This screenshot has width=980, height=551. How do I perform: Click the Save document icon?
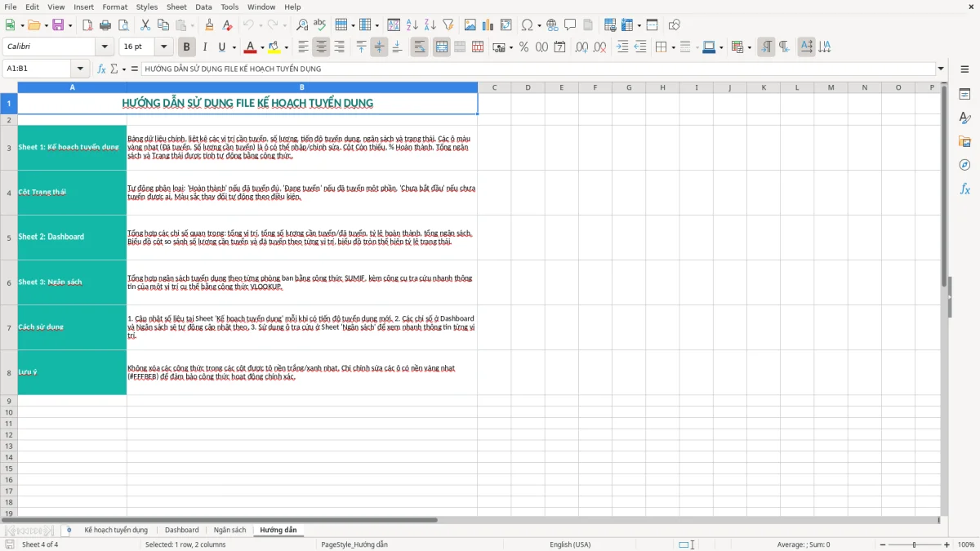click(x=58, y=25)
